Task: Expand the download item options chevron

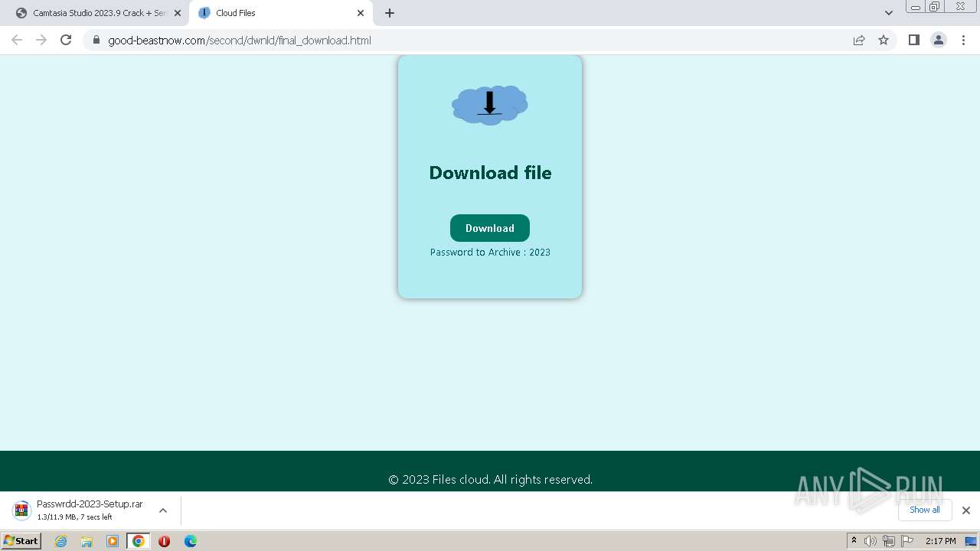Action: point(163,510)
